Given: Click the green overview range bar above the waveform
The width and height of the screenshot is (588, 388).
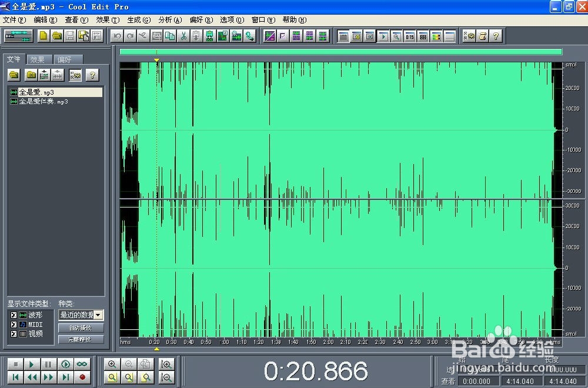Looking at the screenshot, I should tap(341, 52).
